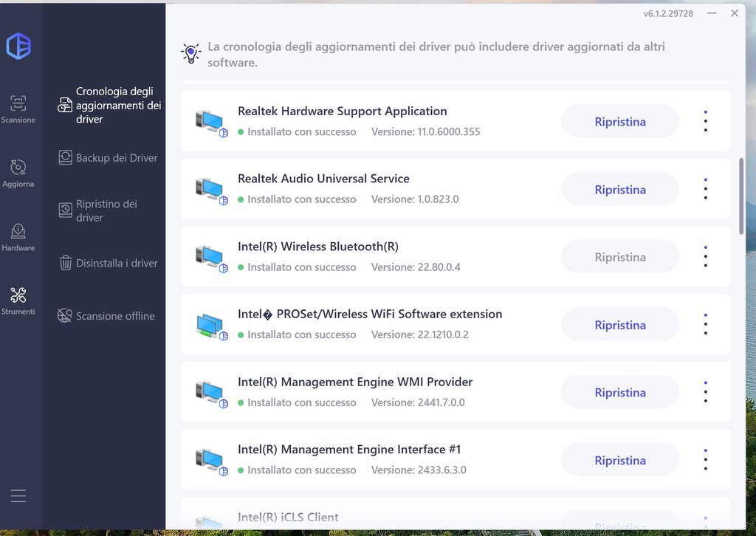Click the version number v6.1.2.29728
Screen dimensions: 756x536
(x=668, y=13)
